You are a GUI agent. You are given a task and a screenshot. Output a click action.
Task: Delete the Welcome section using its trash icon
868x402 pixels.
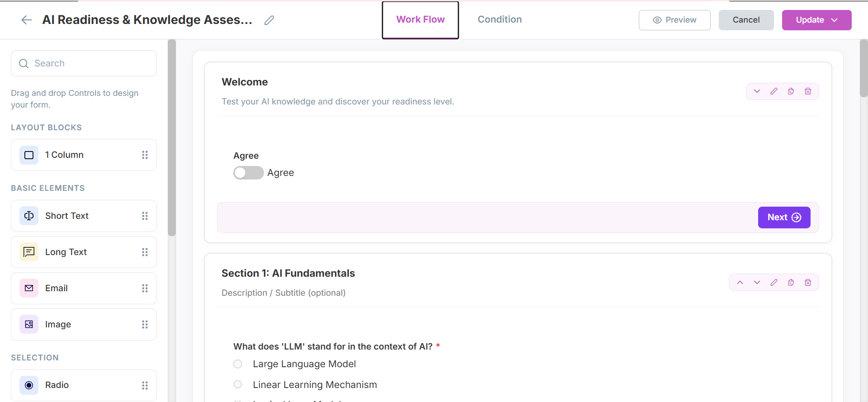[808, 91]
